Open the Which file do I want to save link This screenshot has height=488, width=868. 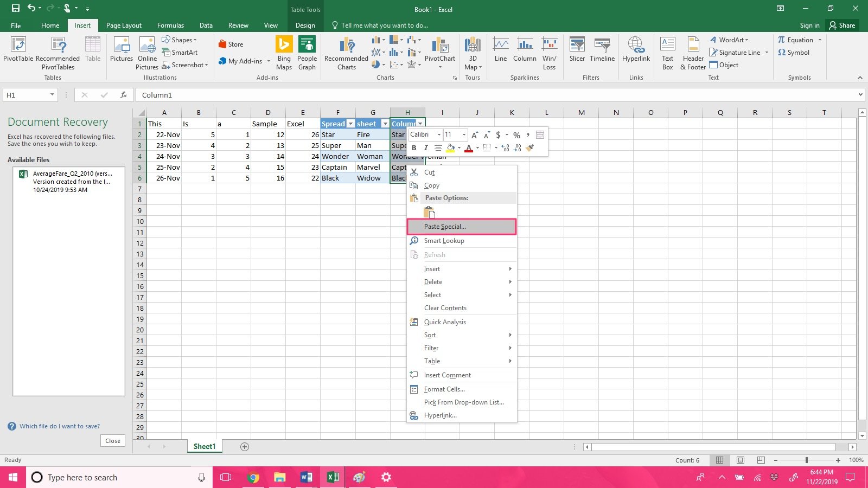pos(59,426)
